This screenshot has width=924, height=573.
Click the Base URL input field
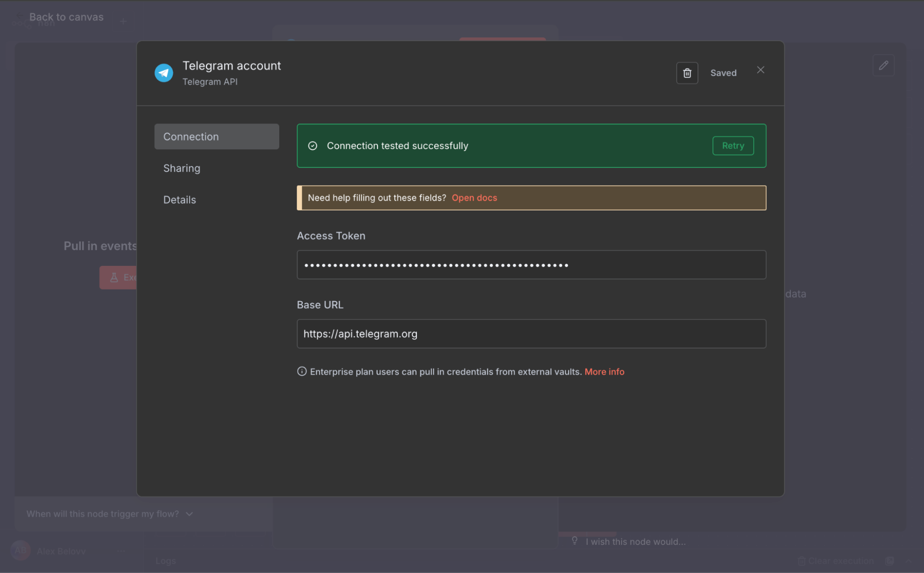[531, 334]
